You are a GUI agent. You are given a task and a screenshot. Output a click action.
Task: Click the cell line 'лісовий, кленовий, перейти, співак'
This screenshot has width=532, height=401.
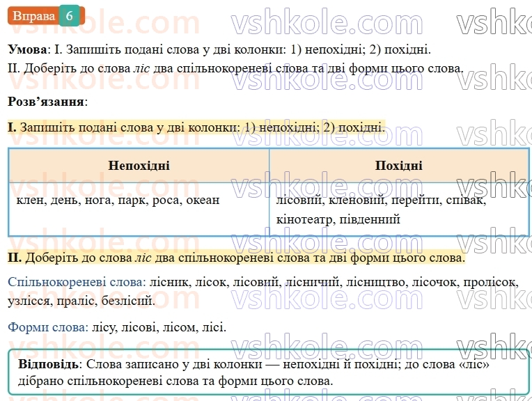[x=382, y=200]
